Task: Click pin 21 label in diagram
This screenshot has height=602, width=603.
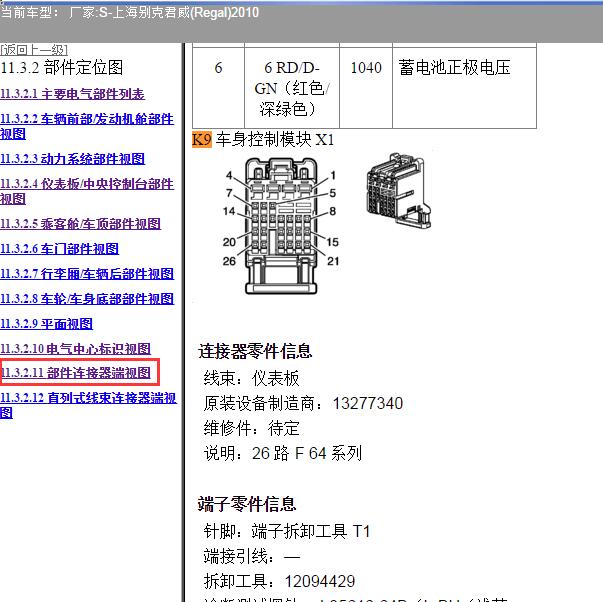Action: (333, 261)
